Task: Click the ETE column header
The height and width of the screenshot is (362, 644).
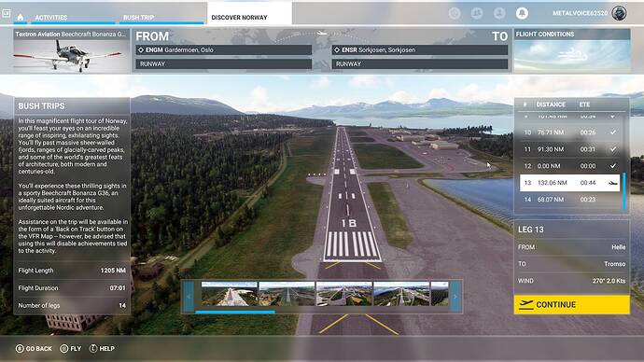Action: tap(584, 104)
